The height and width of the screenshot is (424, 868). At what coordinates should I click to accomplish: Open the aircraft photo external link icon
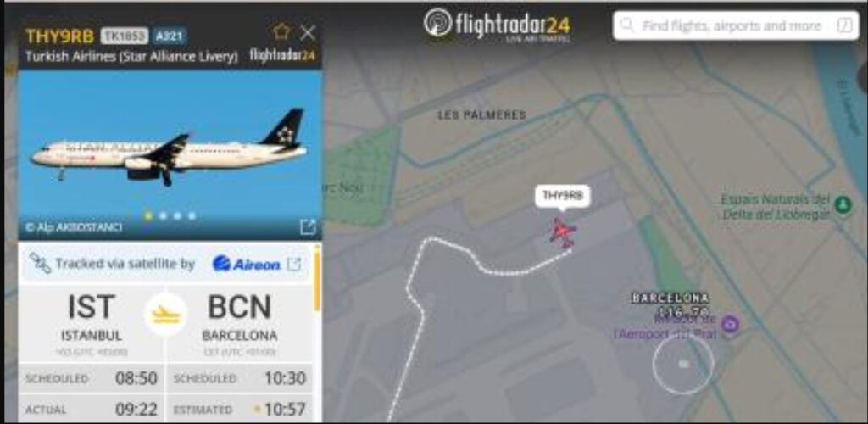(308, 226)
